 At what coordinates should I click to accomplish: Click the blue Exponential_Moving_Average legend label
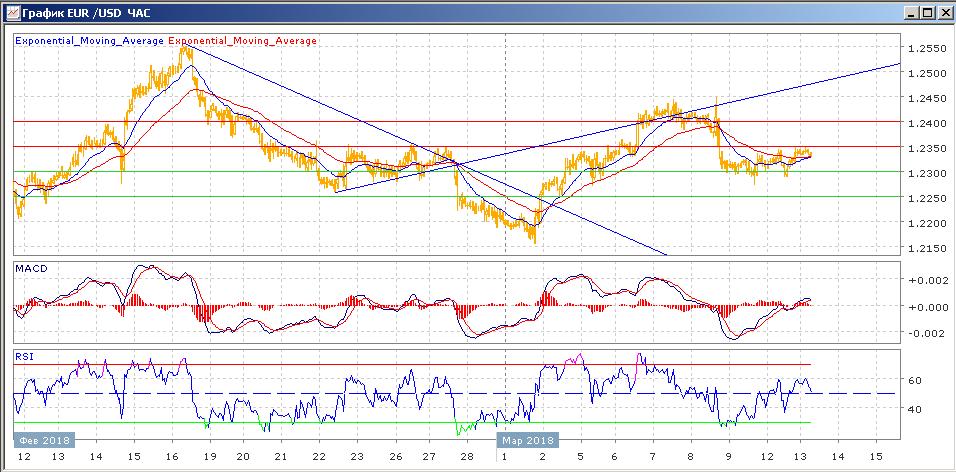[90, 41]
